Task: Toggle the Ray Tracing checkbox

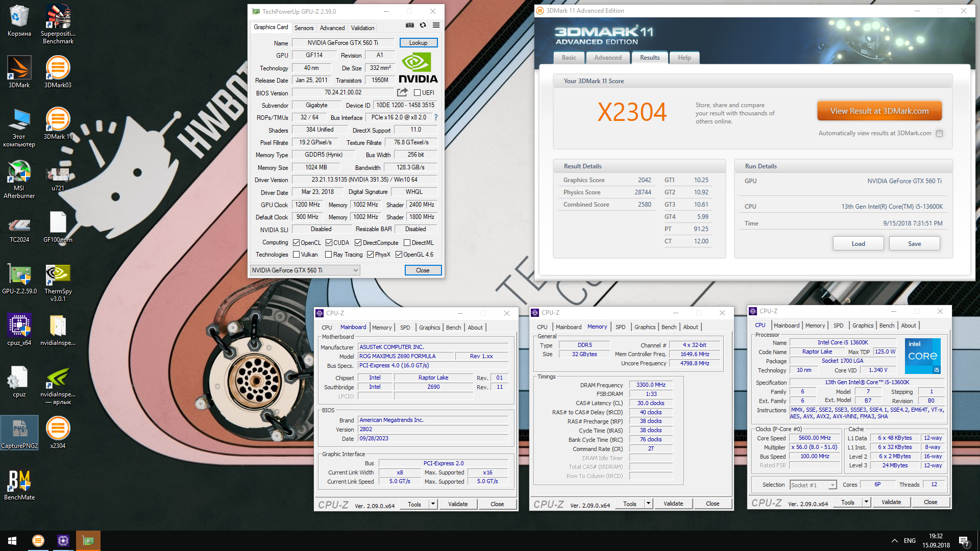Action: [328, 255]
